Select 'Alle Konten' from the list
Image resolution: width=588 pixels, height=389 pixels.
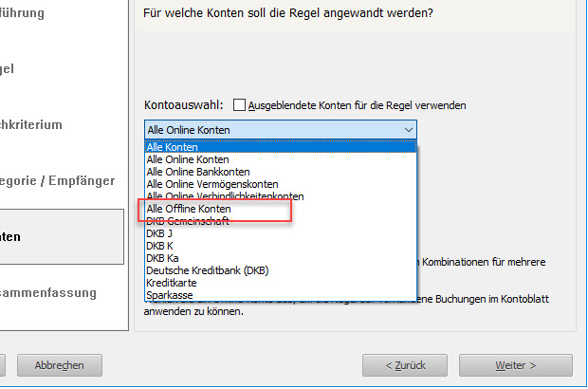[x=281, y=147]
